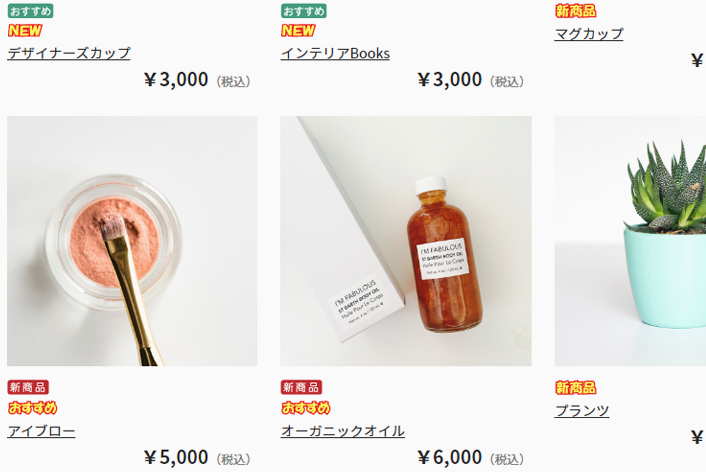Click the succulent plant product image
706x472 pixels.
630,241
